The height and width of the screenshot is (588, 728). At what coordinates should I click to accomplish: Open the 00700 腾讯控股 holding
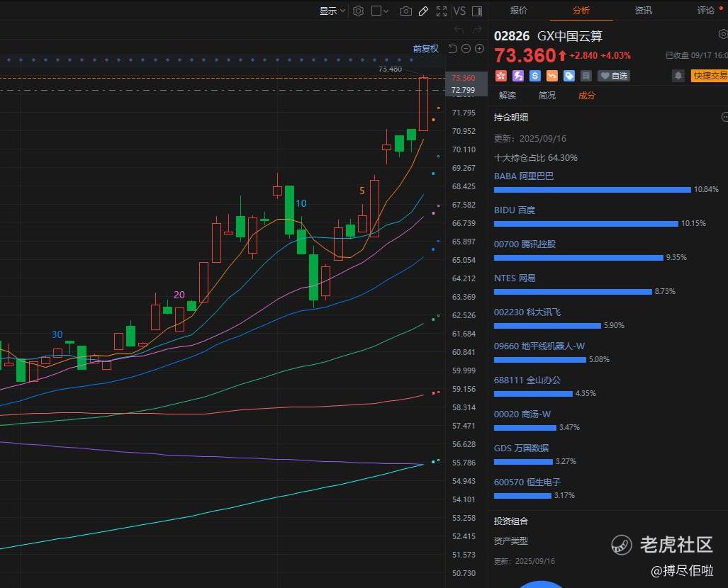click(x=525, y=244)
